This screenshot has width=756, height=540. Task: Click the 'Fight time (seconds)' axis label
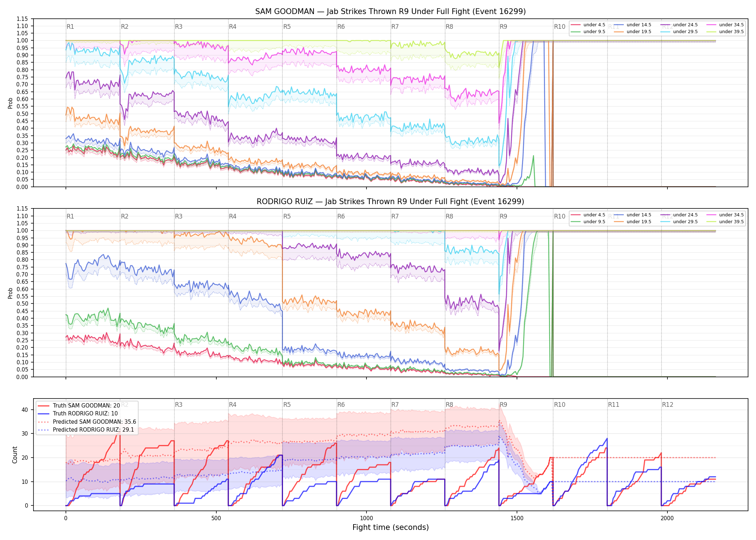click(x=391, y=527)
